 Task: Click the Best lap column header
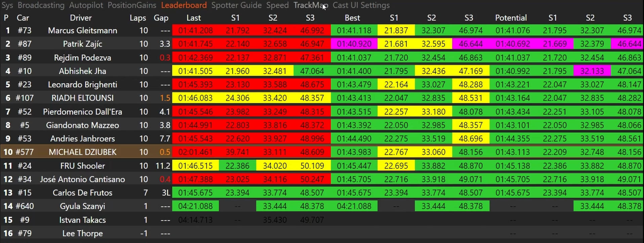click(352, 18)
